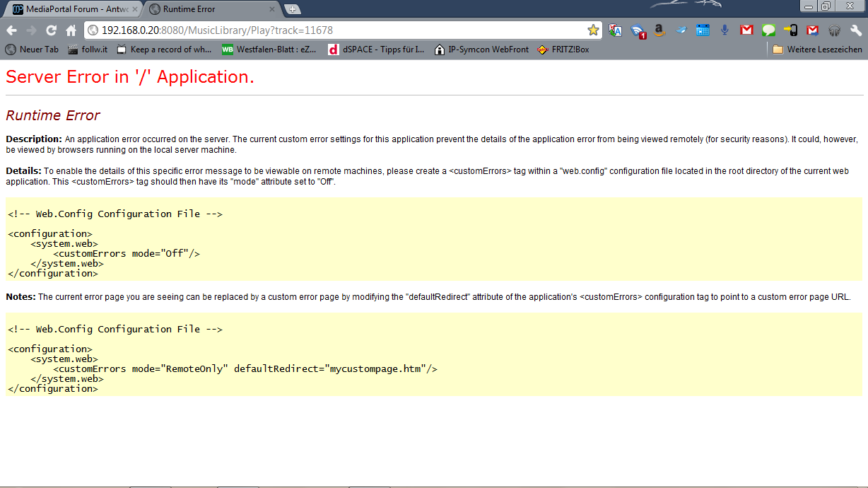Click the follw.it bookmark
The image size is (868, 488).
[x=88, y=50]
